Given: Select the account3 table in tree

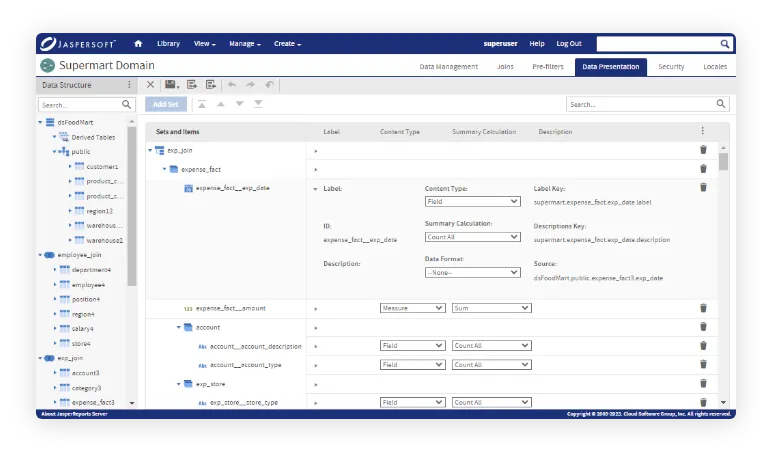Looking at the screenshot, I should [x=85, y=373].
